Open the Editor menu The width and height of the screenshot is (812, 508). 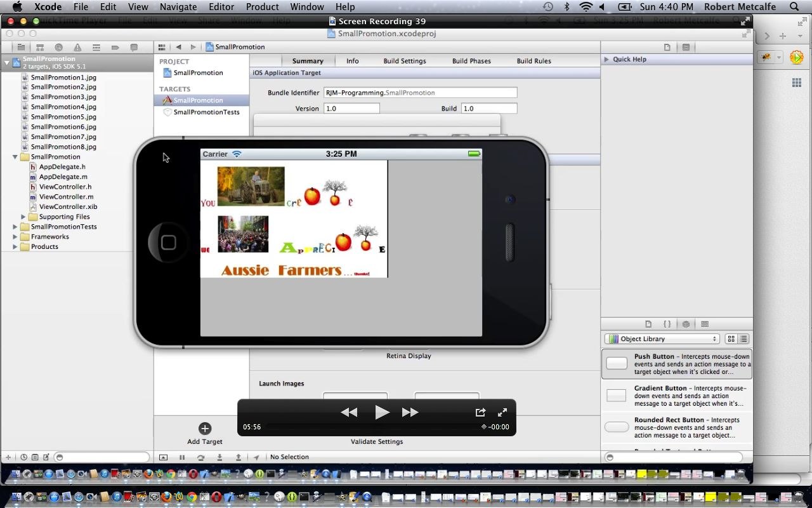(x=221, y=7)
